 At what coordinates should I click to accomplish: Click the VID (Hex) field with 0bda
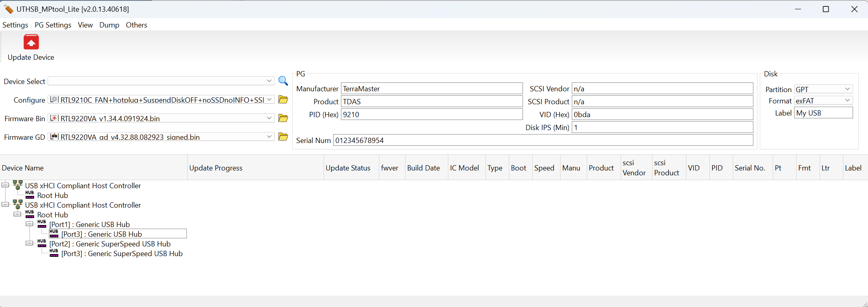(662, 114)
